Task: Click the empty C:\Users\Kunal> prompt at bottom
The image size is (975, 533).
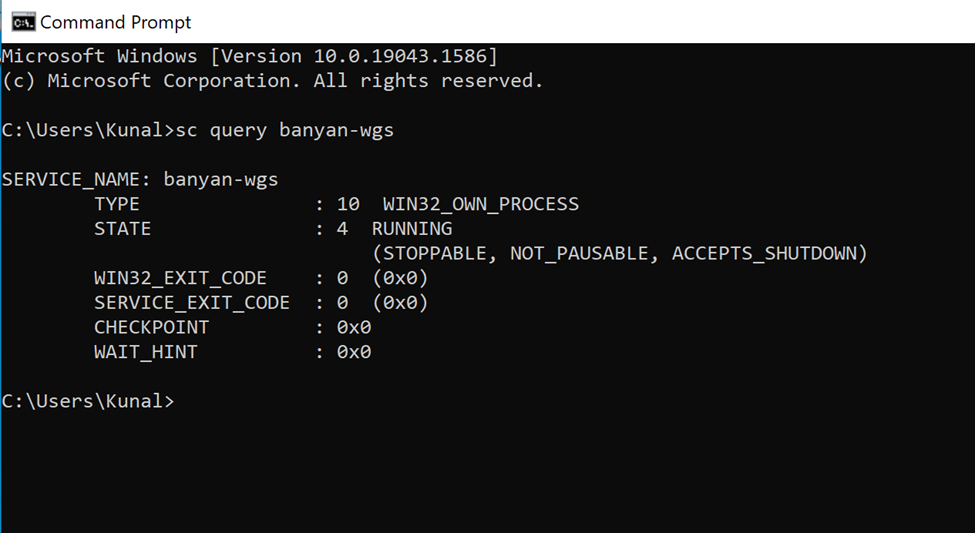Action: coord(88,401)
